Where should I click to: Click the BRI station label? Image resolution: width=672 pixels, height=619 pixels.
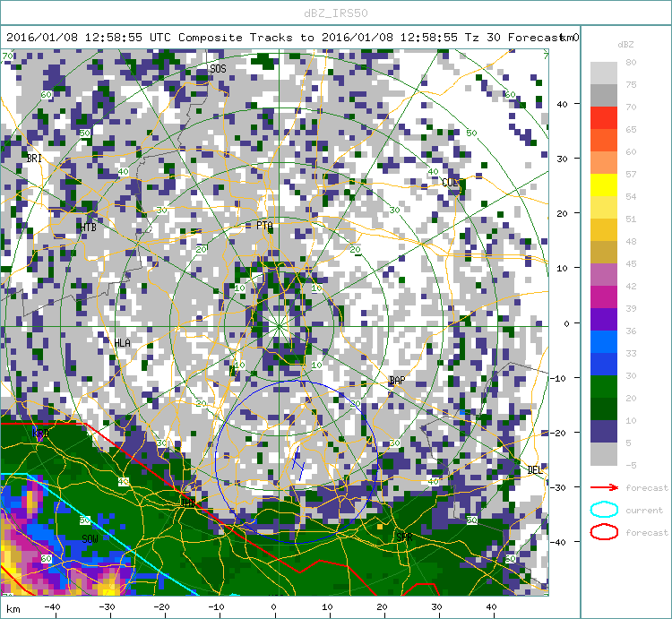[x=34, y=159]
